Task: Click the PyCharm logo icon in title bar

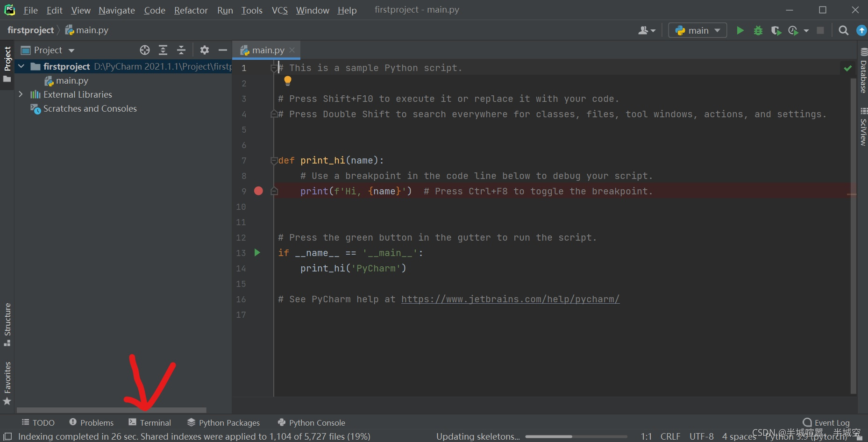Action: pos(9,10)
